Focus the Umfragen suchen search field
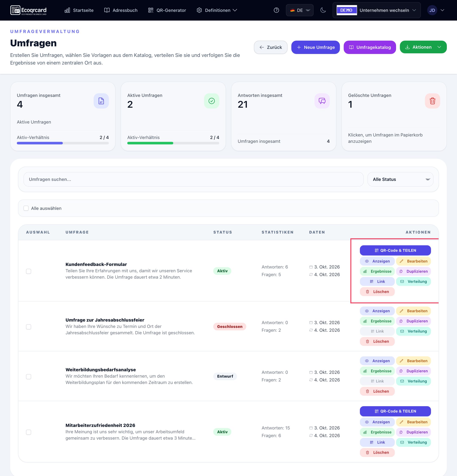Image resolution: width=457 pixels, height=476 pixels. (193, 179)
